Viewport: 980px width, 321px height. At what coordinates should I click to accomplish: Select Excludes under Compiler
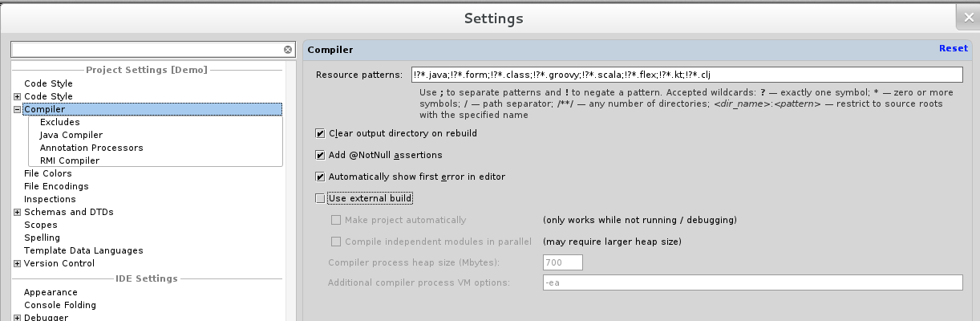(x=60, y=122)
